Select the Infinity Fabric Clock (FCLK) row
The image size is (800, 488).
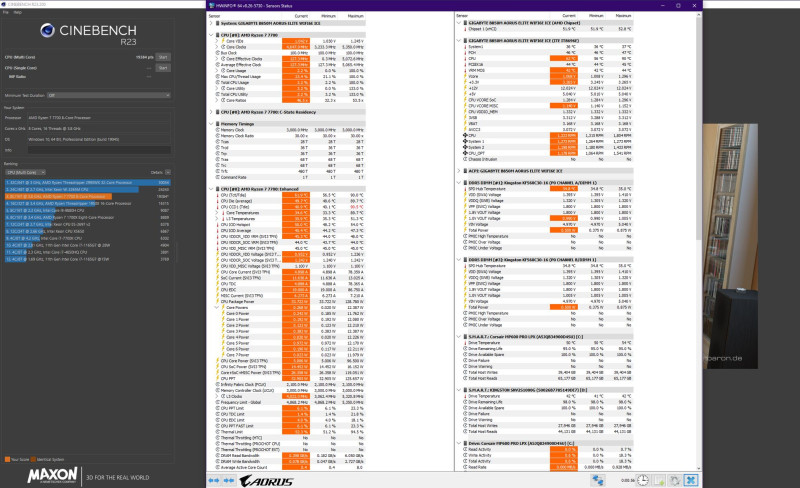288,384
